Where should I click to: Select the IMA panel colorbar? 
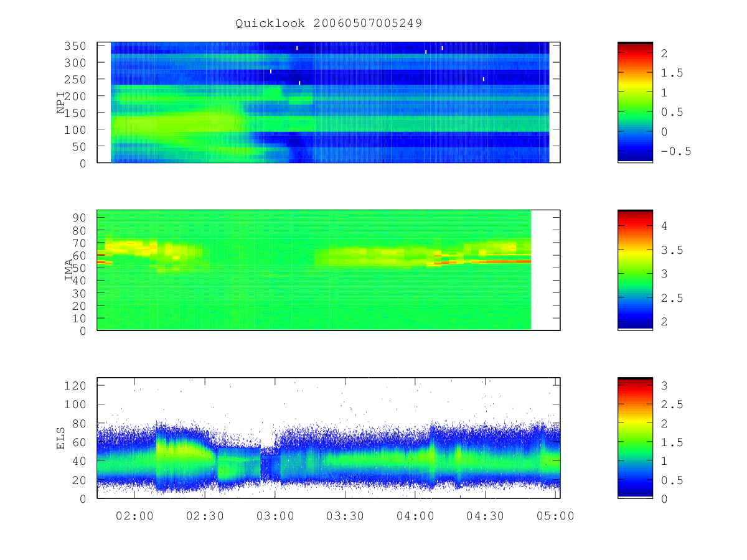(x=635, y=270)
